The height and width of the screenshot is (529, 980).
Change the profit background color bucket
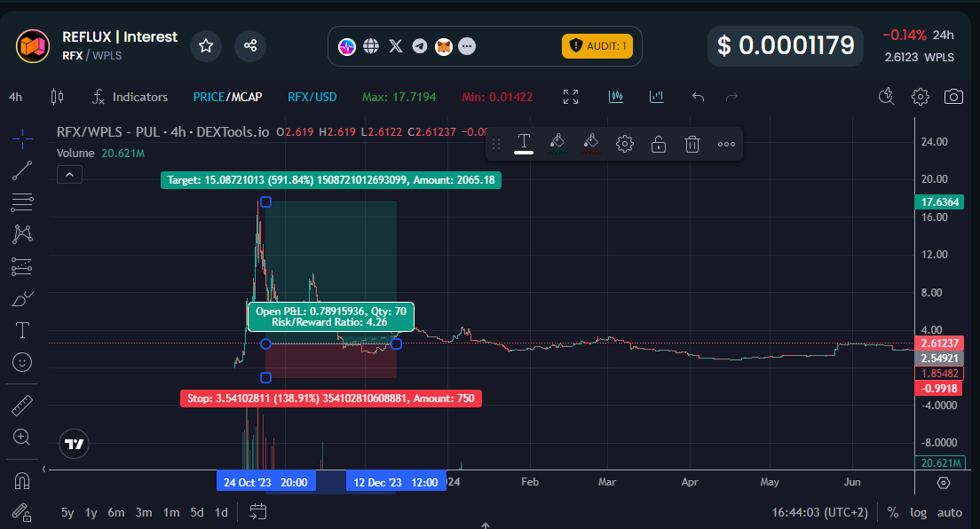click(557, 144)
